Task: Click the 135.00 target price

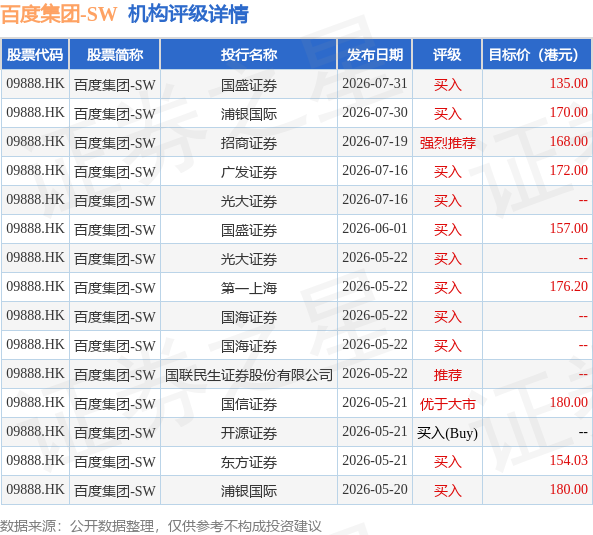Action: (568, 84)
